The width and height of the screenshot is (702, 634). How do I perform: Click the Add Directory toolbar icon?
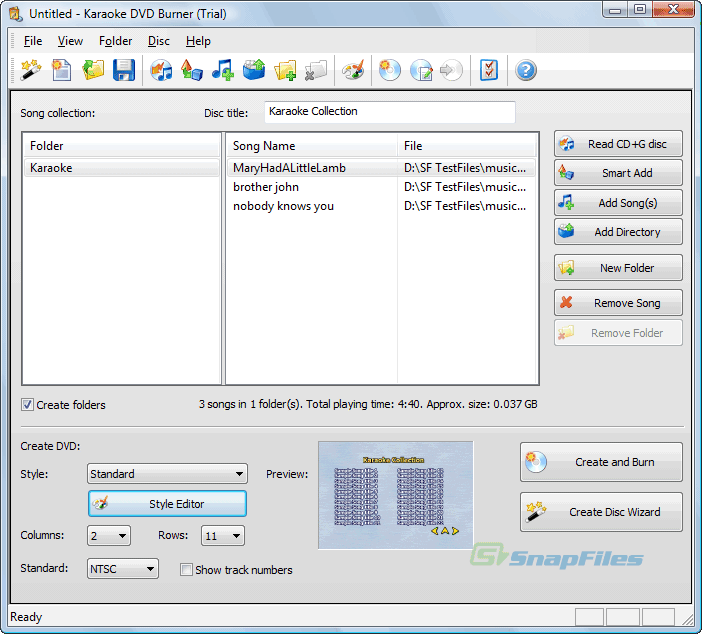click(254, 70)
